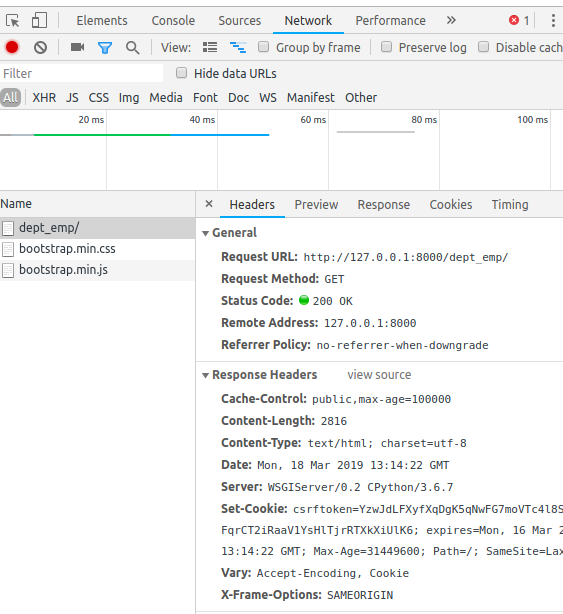The image size is (563, 614).
Task: Stop recording network log with red button
Action: pyautogui.click(x=12, y=47)
